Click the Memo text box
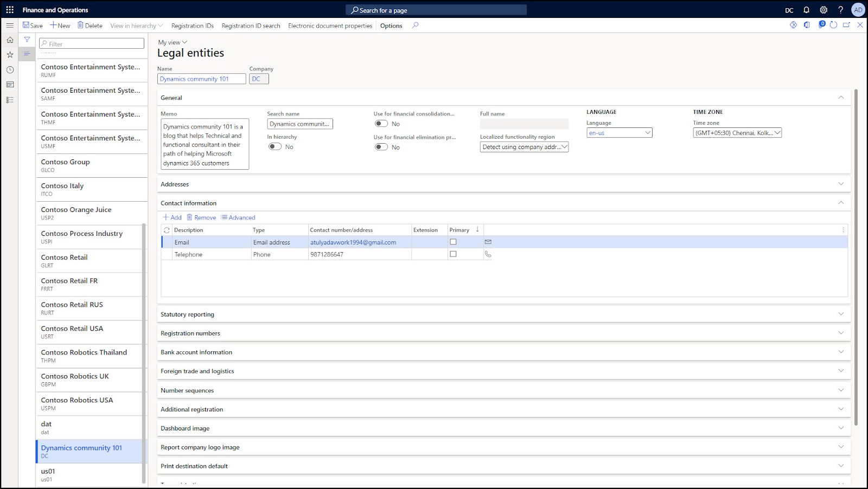The image size is (868, 489). (x=205, y=144)
